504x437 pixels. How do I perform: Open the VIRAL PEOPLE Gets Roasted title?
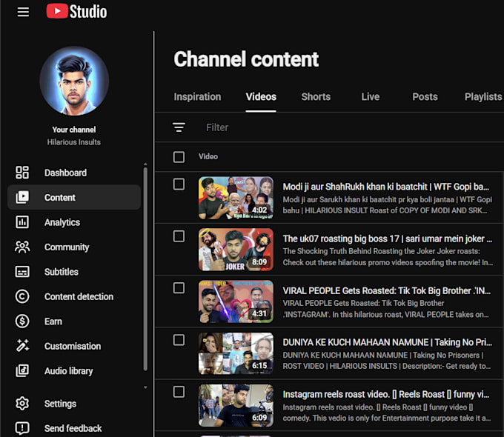tap(387, 291)
